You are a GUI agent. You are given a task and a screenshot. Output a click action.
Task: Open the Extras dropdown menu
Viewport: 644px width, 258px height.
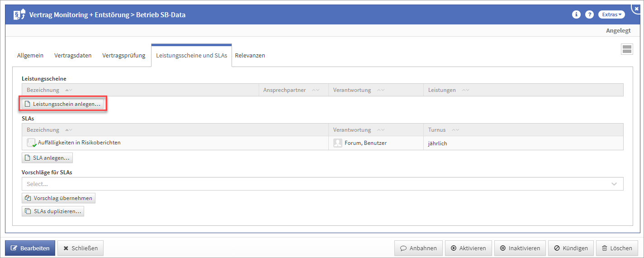pyautogui.click(x=611, y=14)
